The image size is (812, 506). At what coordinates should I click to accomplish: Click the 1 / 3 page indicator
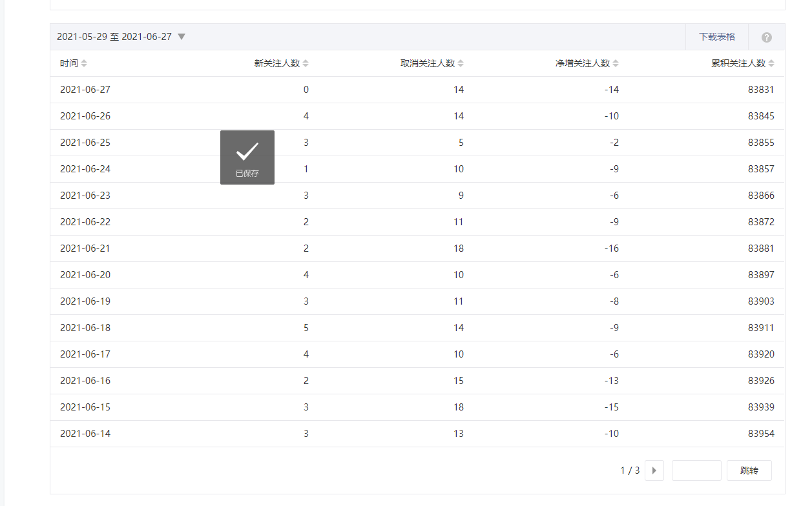coord(630,471)
